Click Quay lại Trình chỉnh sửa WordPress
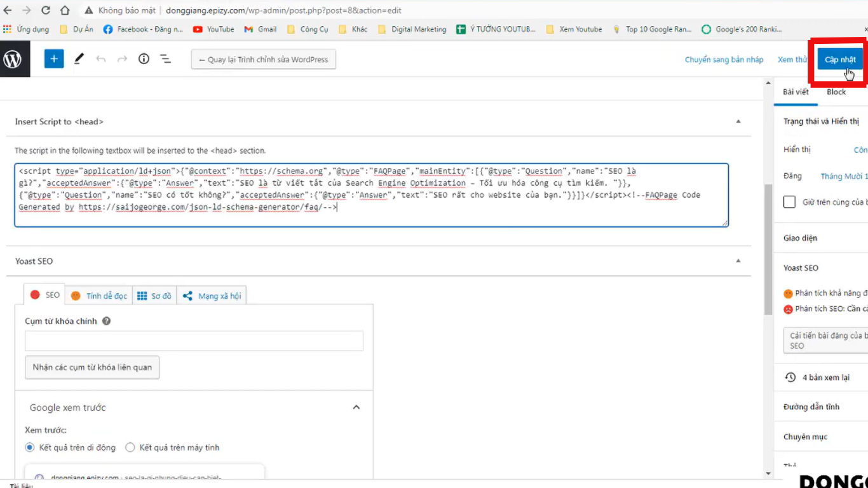This screenshot has width=868, height=488. [x=264, y=60]
